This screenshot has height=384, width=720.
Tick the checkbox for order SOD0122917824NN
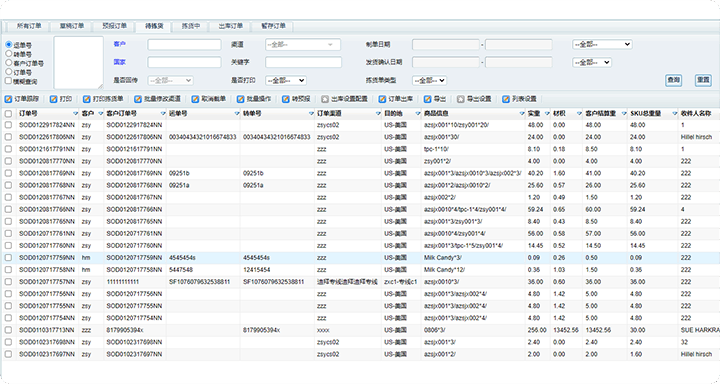pyautogui.click(x=8, y=125)
